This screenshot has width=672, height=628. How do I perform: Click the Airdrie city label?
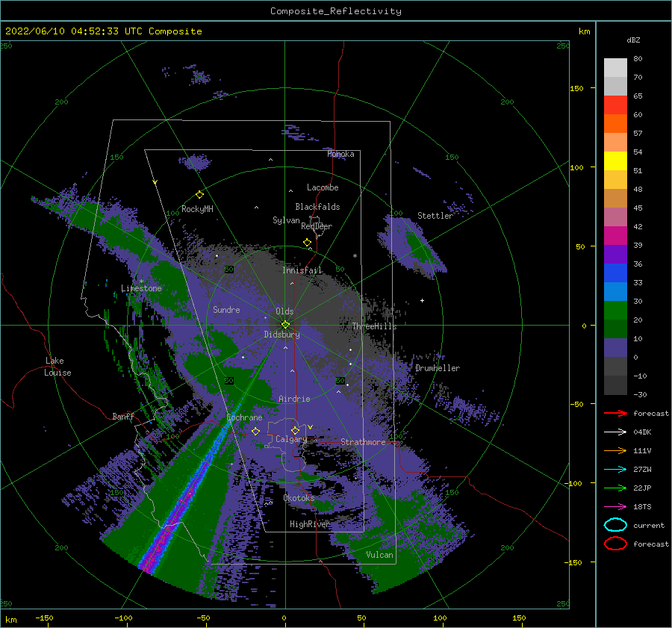coord(294,399)
